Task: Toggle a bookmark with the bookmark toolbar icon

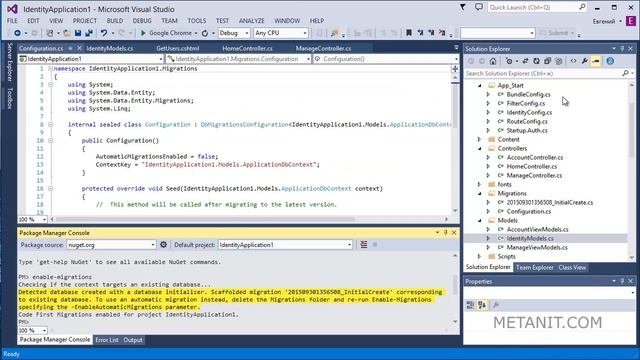Action: 409,33
